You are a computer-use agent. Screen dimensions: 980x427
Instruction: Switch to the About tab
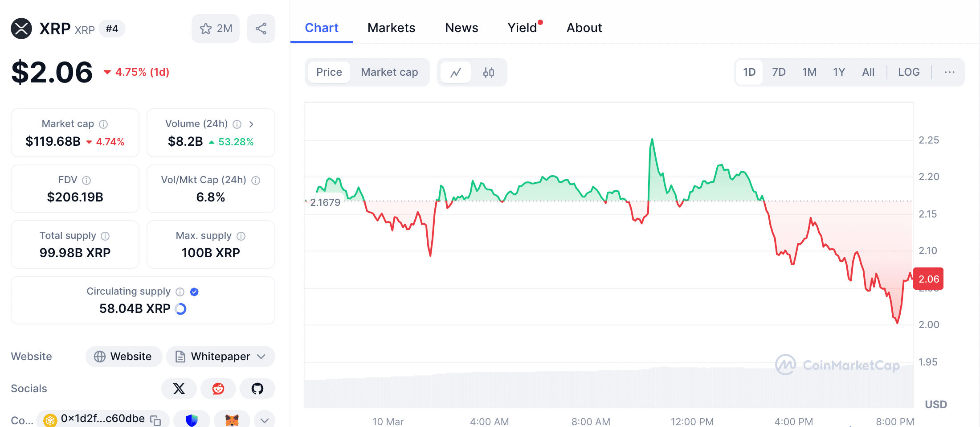pos(584,28)
